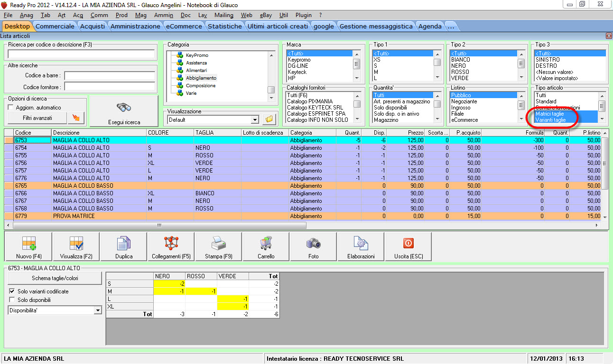
Task: Click the search by code or description field
Action: pos(82,54)
